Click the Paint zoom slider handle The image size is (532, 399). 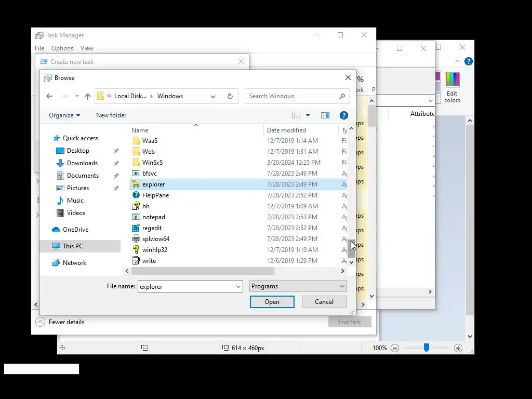pyautogui.click(x=427, y=348)
